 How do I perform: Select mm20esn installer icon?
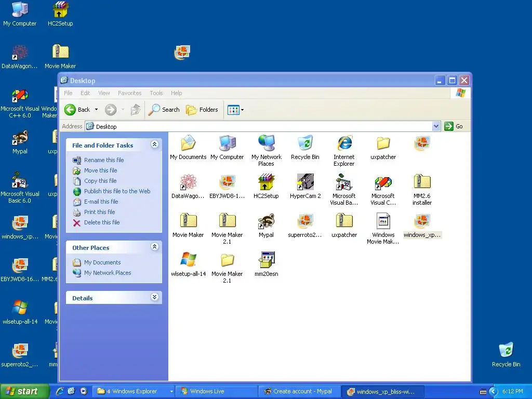point(267,264)
